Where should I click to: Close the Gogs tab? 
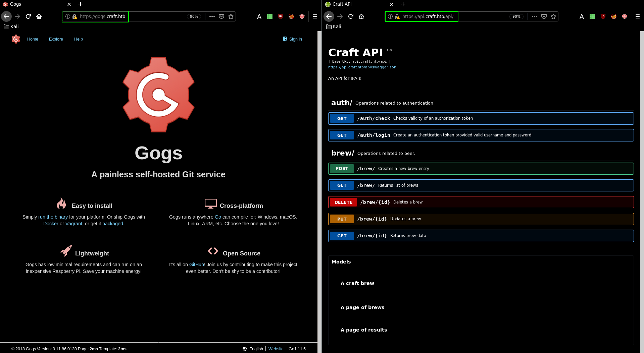69,4
